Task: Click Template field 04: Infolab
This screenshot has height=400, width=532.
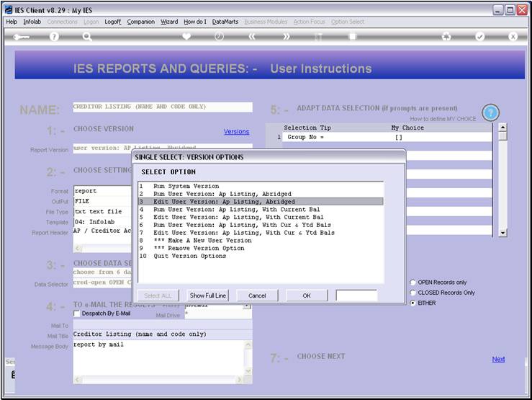Action: (102, 222)
